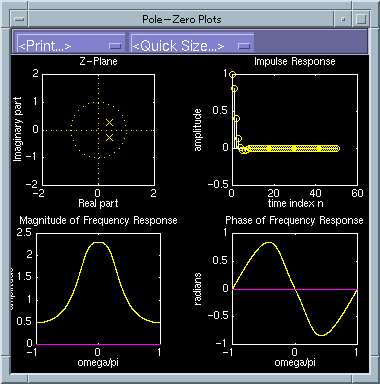Click the upper pole X in Z-Plane
Viewport: 380px width, 384px height.
click(109, 123)
